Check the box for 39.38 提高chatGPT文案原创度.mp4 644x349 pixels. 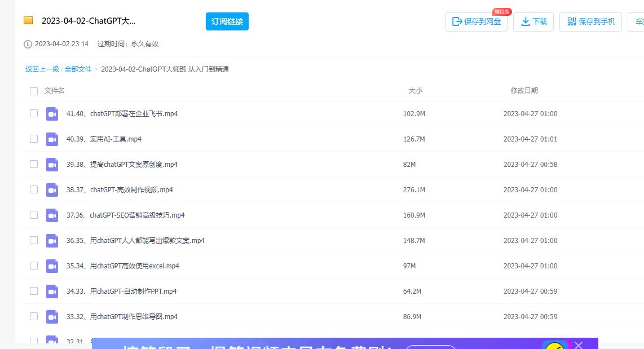34,164
